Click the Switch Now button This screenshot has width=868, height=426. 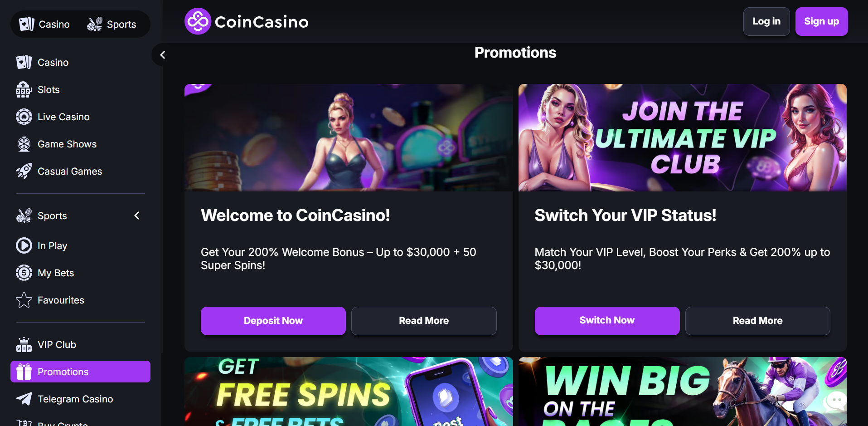click(x=607, y=321)
